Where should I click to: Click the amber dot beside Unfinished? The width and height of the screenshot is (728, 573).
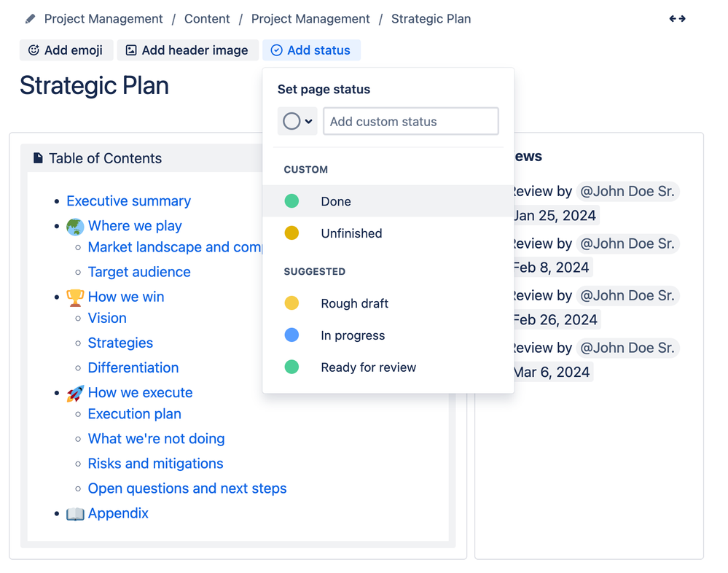point(291,233)
